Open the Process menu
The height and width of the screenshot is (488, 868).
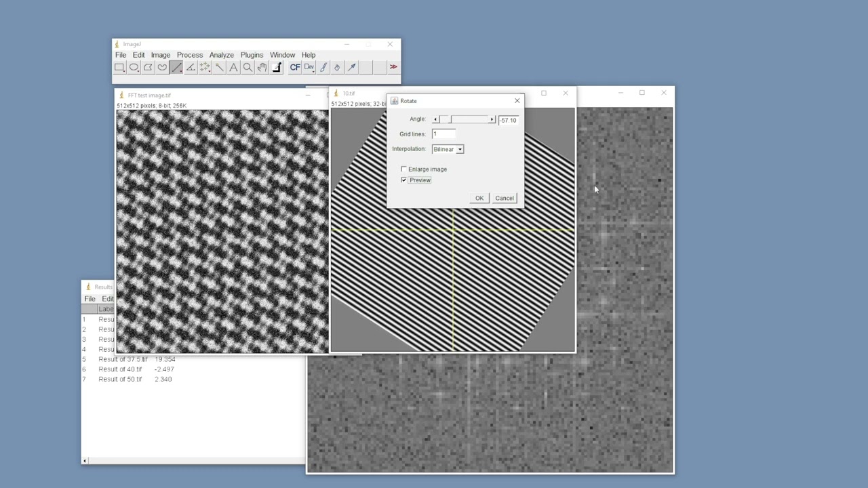pos(190,55)
